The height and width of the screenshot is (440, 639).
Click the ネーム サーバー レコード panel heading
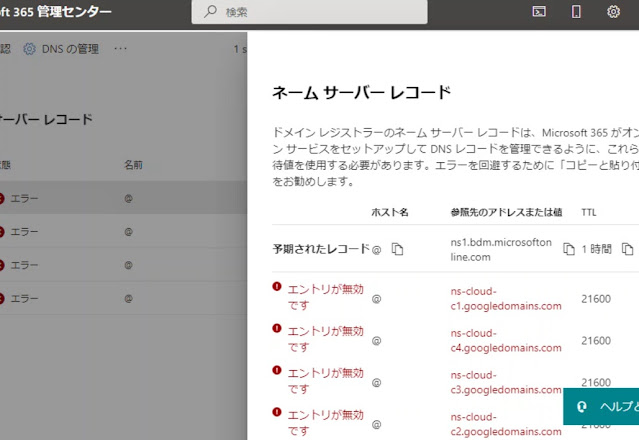point(361,92)
